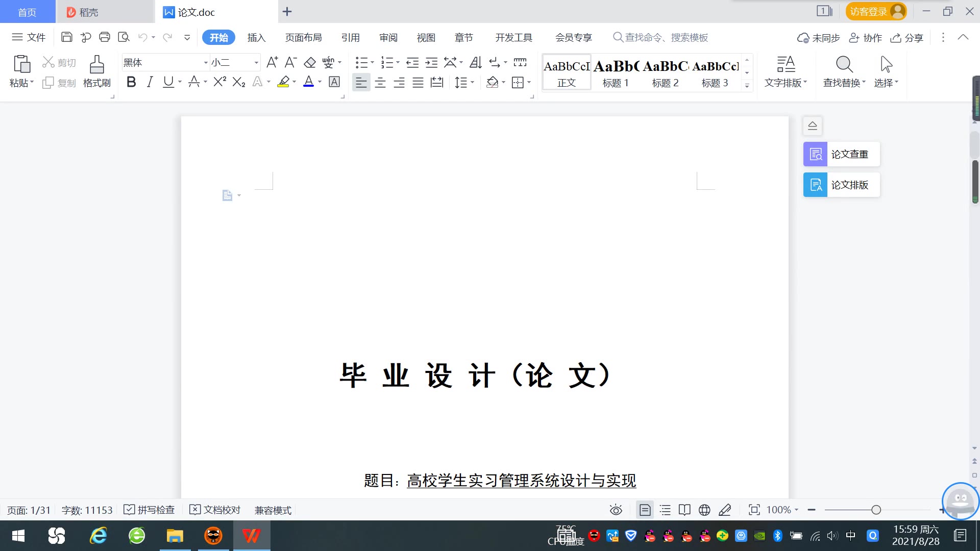Image resolution: width=980 pixels, height=551 pixels.
Task: Click the superscript X² icon
Action: tap(219, 82)
